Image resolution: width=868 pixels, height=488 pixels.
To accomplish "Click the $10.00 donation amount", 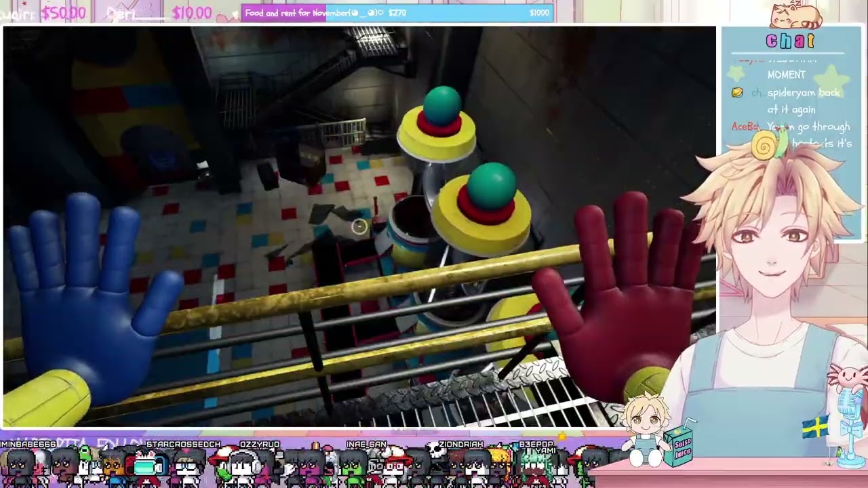I will coord(191,13).
